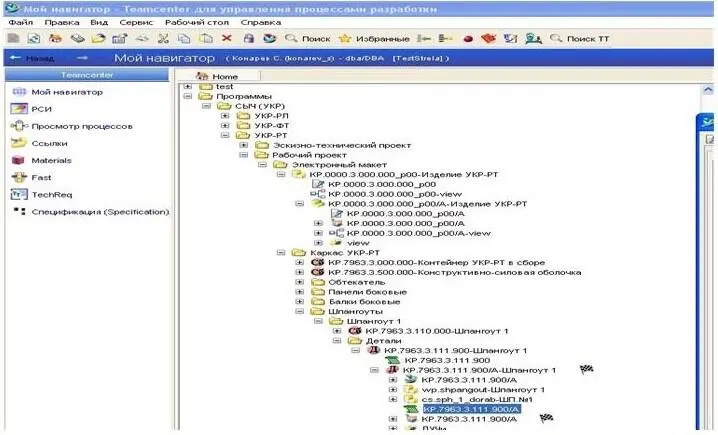Open the Сервис menu

(136, 22)
